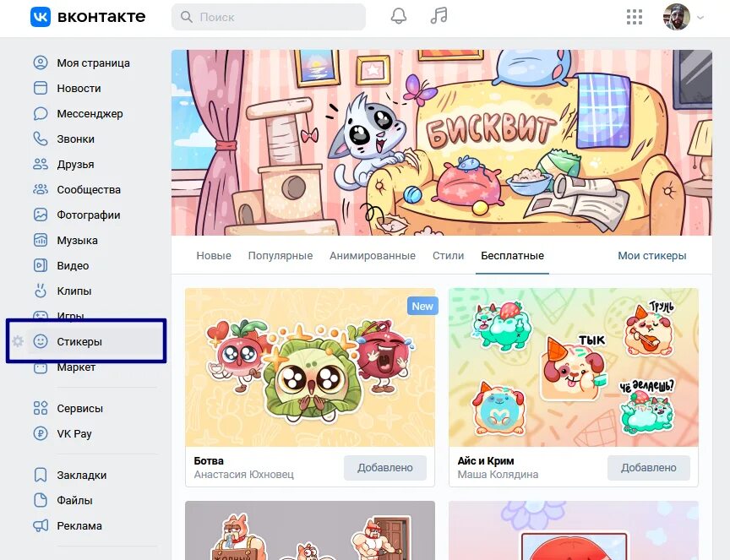Open Друзья text link

coord(75,165)
